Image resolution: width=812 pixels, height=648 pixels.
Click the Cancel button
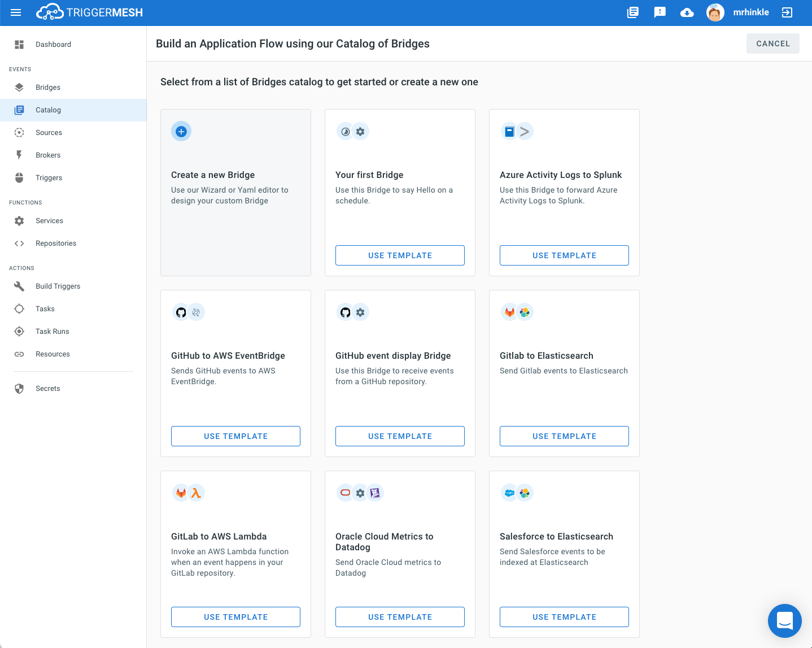pyautogui.click(x=772, y=44)
